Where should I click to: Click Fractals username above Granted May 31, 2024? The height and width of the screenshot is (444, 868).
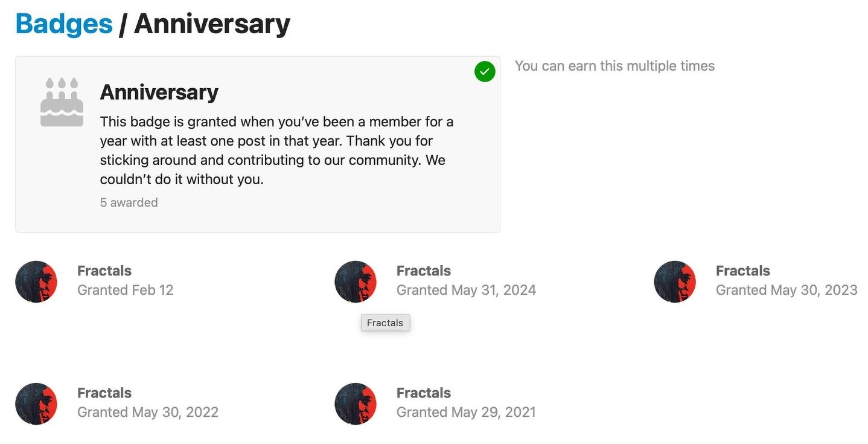tap(424, 271)
